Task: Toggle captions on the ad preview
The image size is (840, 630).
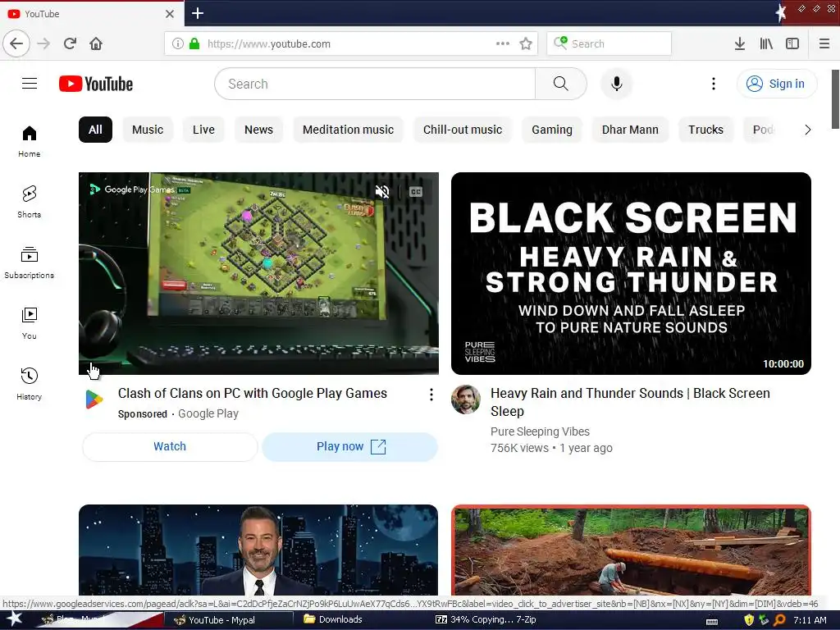Action: (x=416, y=192)
